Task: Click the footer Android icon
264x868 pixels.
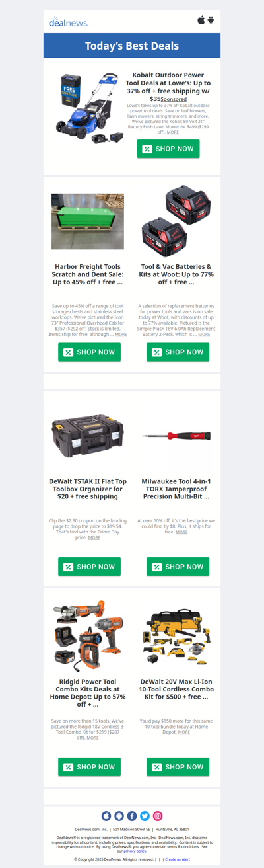Action: (119, 816)
